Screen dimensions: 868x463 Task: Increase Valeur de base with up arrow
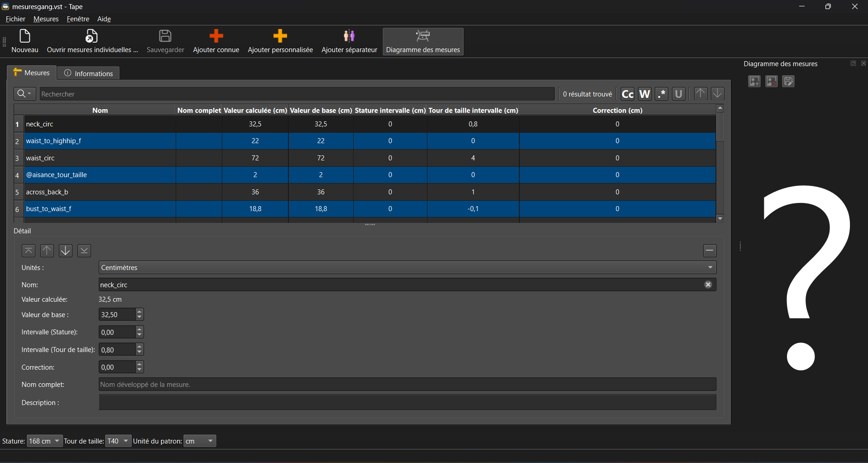(x=139, y=312)
